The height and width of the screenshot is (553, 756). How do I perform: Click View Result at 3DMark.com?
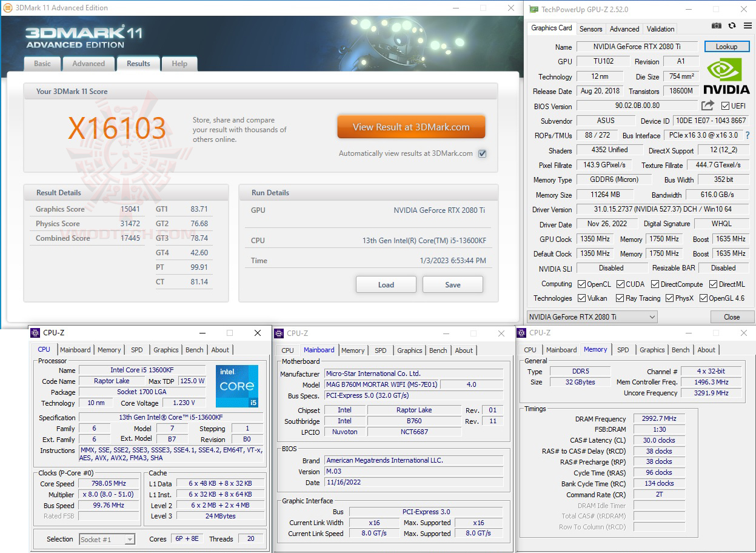(x=411, y=127)
